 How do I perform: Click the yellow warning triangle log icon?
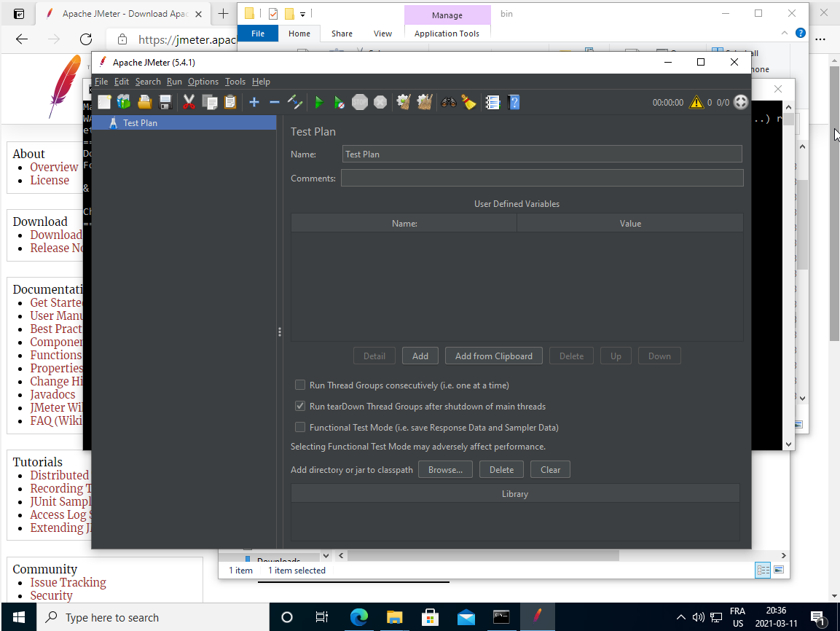696,102
